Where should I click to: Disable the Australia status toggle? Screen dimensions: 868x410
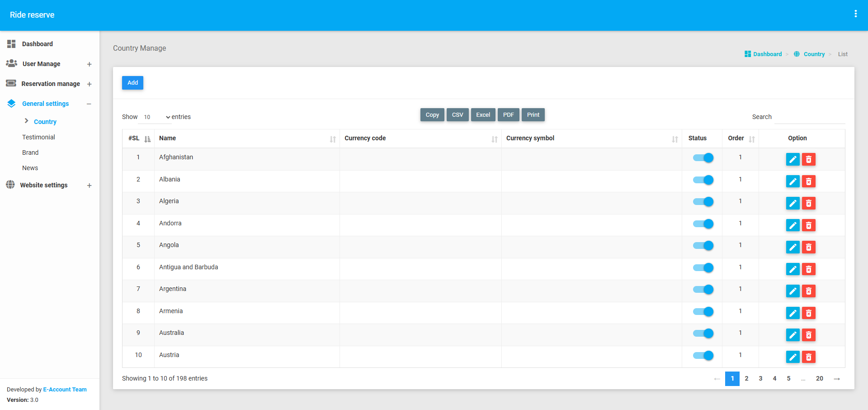703,334
